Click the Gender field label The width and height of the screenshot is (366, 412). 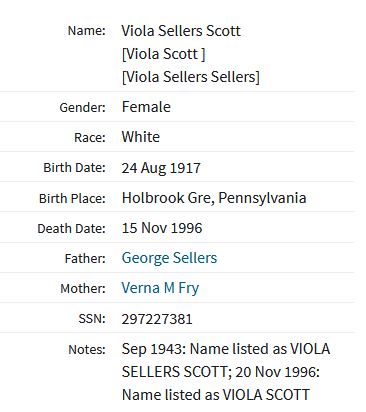point(82,108)
